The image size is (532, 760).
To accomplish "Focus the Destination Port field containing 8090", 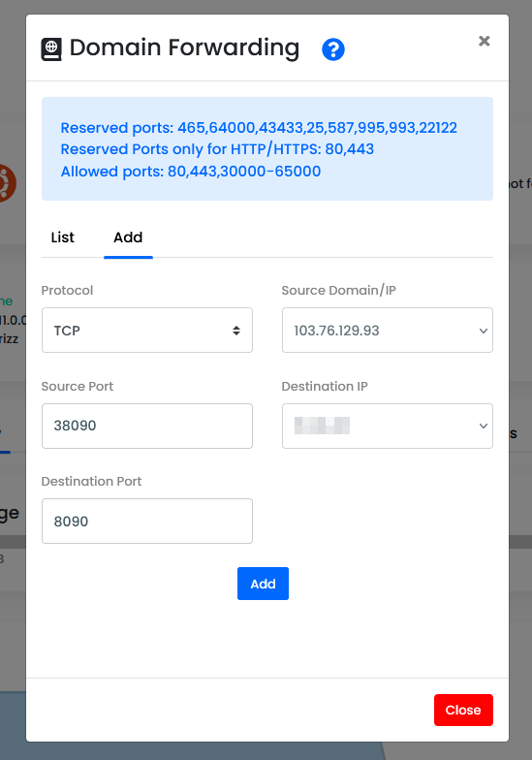I will [147, 522].
